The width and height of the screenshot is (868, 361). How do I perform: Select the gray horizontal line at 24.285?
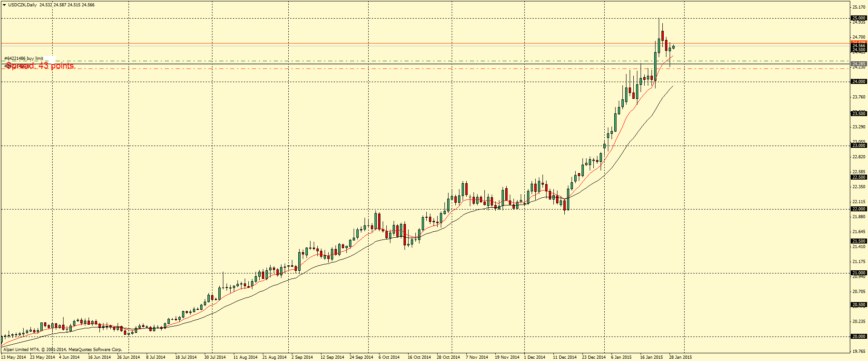[424, 64]
